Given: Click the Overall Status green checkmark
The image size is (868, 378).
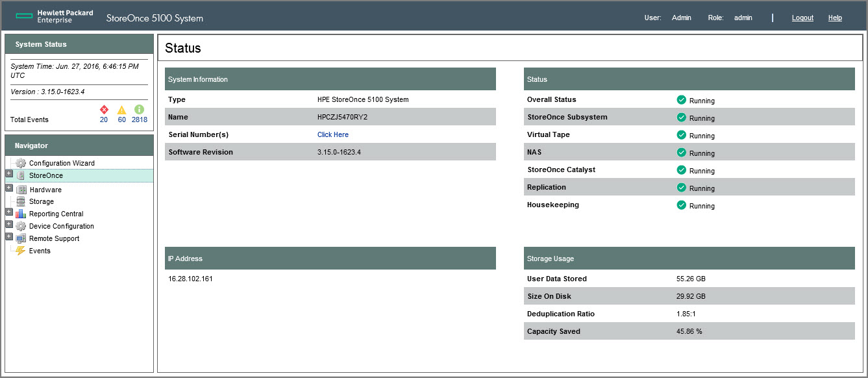Looking at the screenshot, I should click(x=681, y=100).
